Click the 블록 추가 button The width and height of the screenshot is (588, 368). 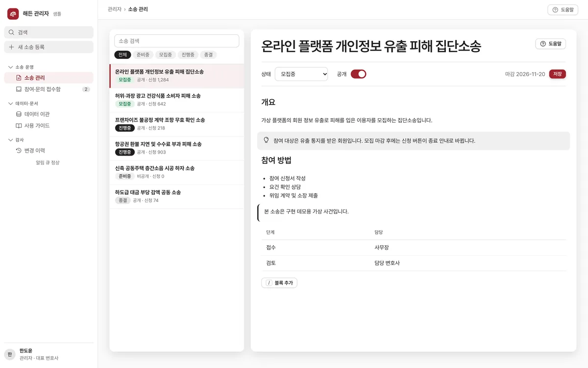point(279,283)
